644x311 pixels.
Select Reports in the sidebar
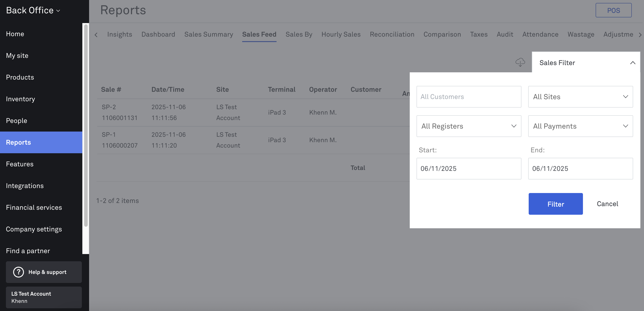tap(41, 142)
